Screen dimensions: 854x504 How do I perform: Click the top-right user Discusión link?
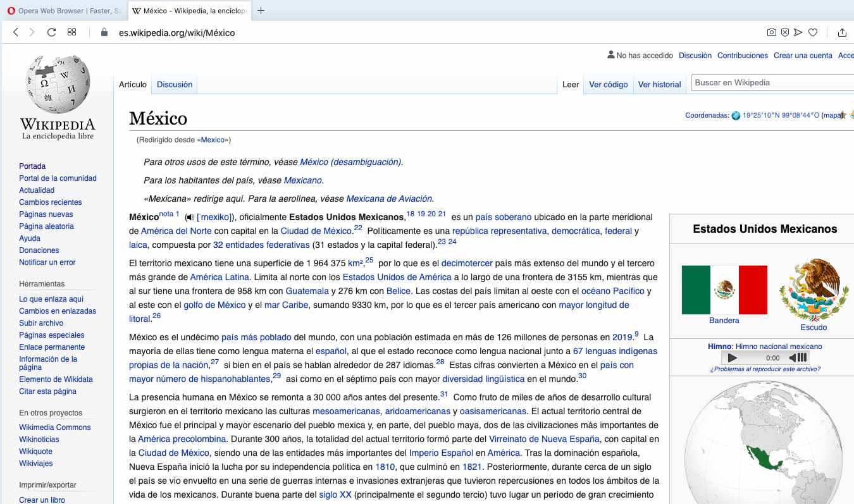click(x=695, y=56)
